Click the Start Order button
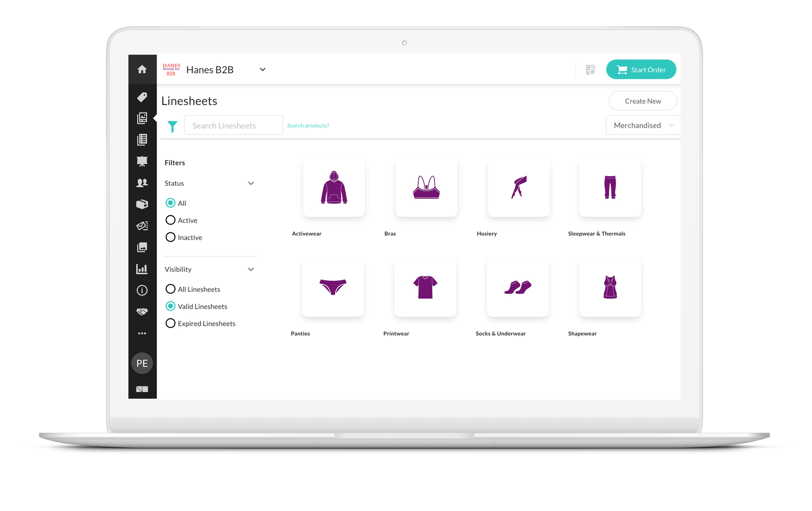This screenshot has width=812, height=511. tap(641, 70)
